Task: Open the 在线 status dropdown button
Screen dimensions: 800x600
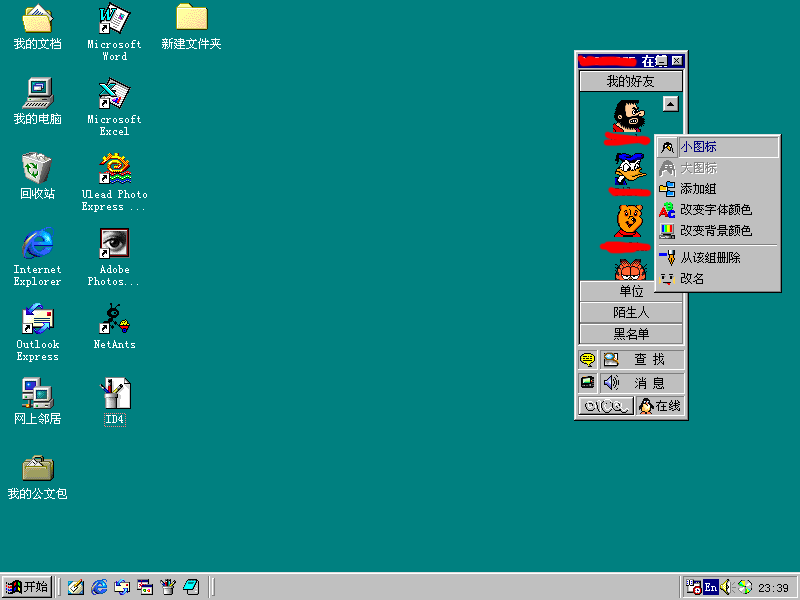Action: click(x=660, y=406)
